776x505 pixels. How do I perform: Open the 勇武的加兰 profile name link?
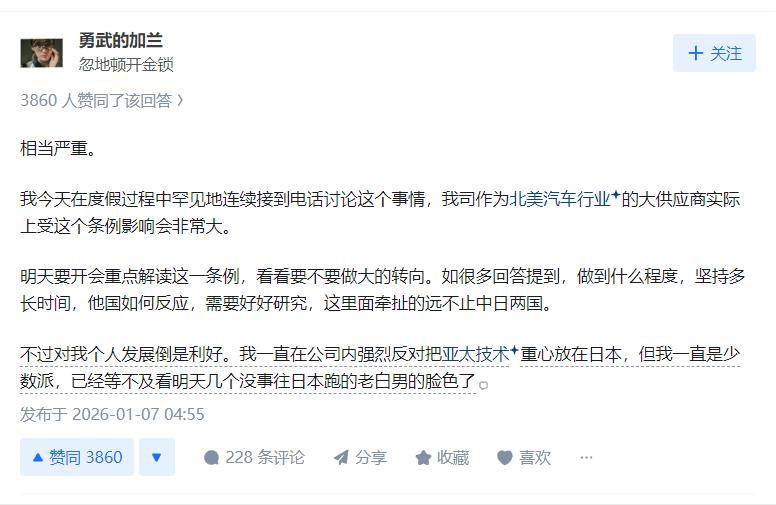(120, 41)
